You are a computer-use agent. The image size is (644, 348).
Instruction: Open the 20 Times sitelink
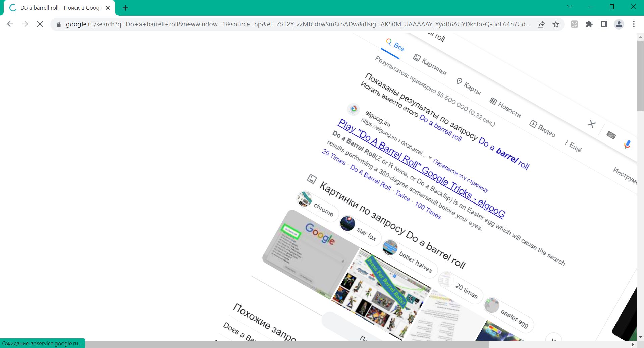tap(333, 157)
